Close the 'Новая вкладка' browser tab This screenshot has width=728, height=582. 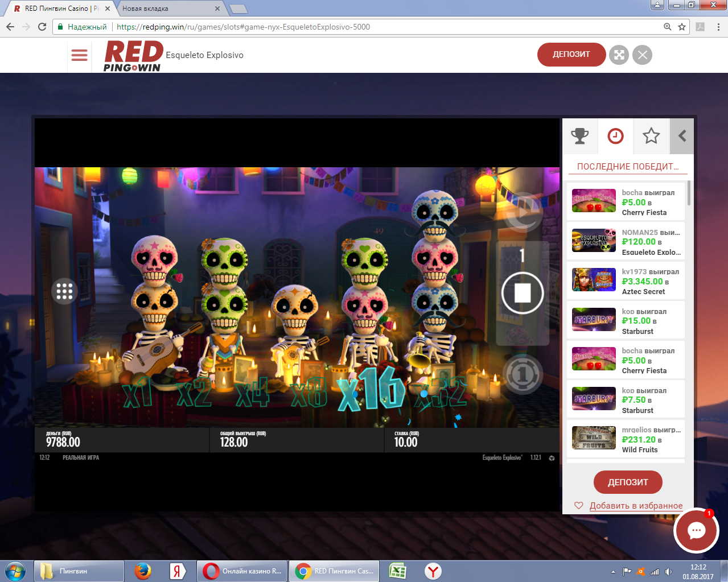point(217,9)
